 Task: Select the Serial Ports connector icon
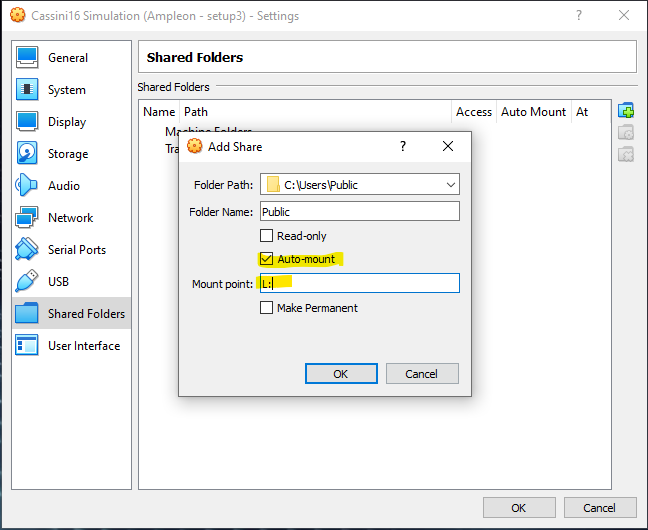coord(27,249)
